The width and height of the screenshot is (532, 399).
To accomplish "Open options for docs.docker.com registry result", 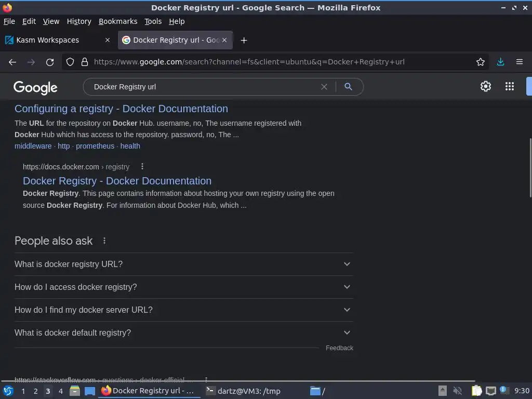I will tap(142, 167).
